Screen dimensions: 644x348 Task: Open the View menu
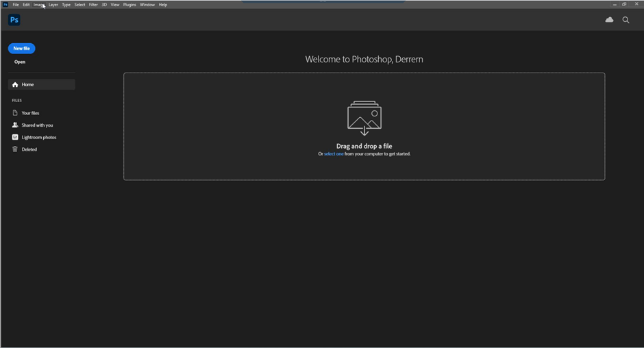pyautogui.click(x=115, y=5)
